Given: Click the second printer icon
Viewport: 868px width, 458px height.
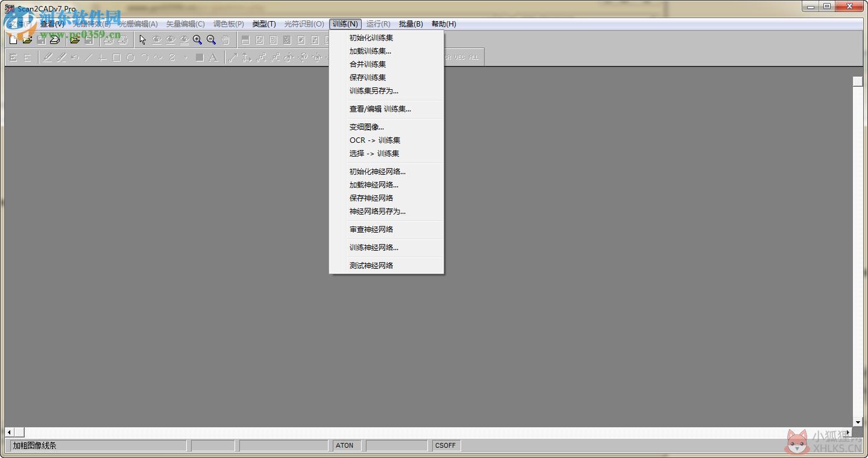Looking at the screenshot, I should pyautogui.click(x=122, y=40).
